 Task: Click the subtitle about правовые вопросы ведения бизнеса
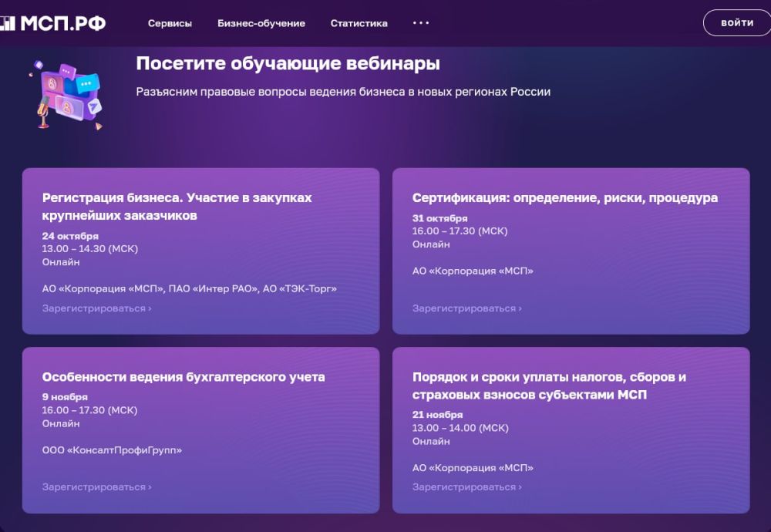pyautogui.click(x=343, y=92)
